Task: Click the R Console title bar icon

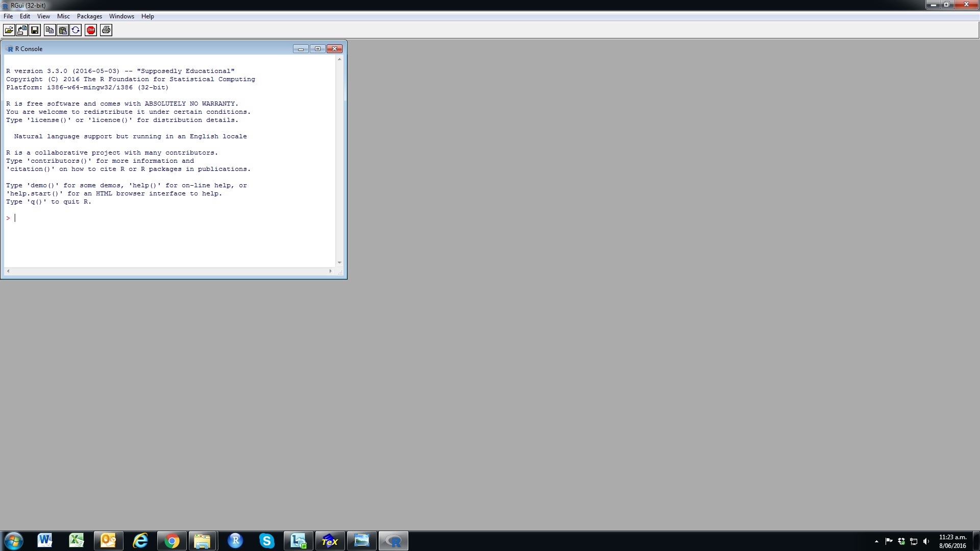Action: click(x=10, y=49)
